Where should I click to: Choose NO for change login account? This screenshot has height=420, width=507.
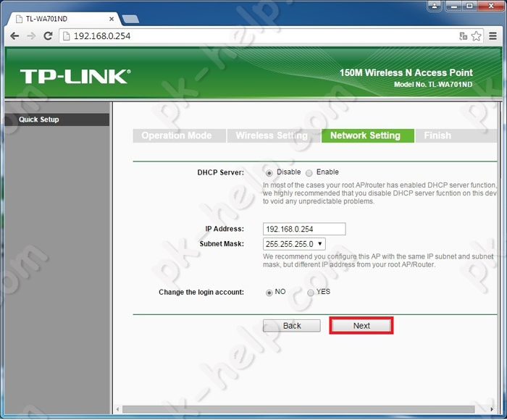tap(269, 293)
